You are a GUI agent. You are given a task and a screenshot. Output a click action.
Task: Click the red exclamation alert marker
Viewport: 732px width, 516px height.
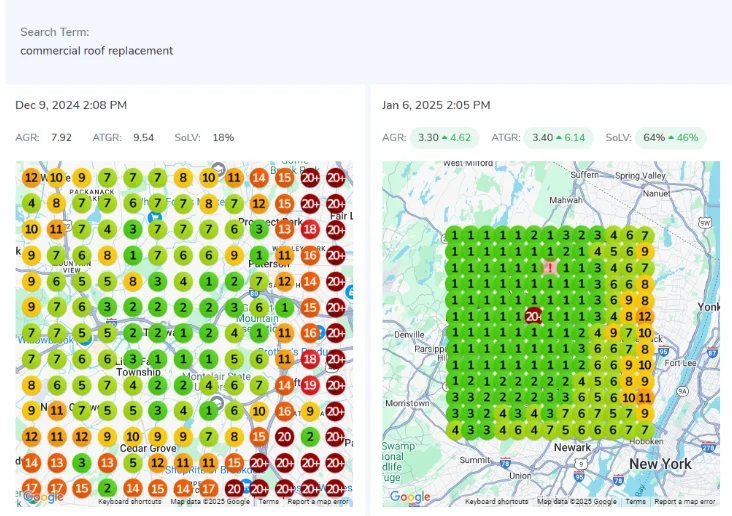tap(549, 267)
